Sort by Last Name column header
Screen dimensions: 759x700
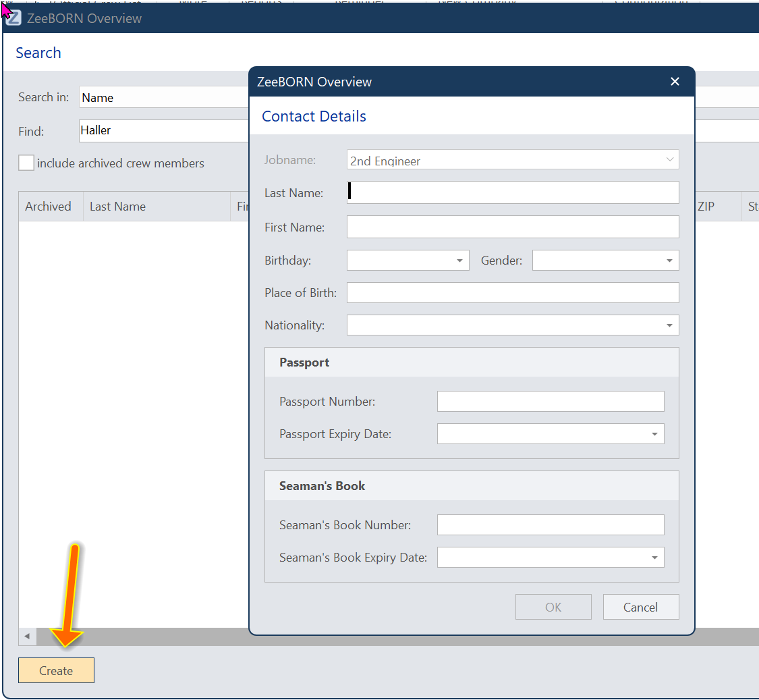coord(157,207)
